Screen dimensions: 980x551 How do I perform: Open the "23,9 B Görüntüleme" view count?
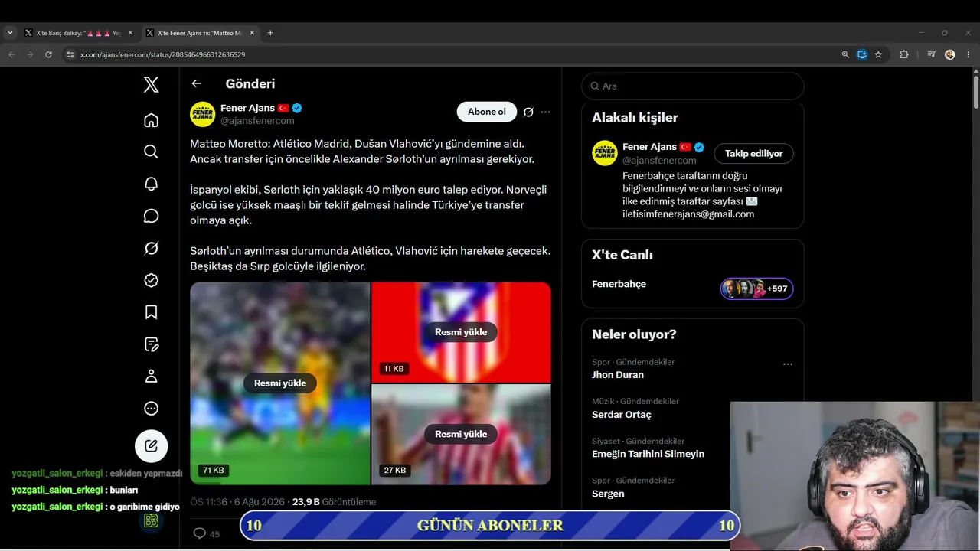pyautogui.click(x=334, y=502)
